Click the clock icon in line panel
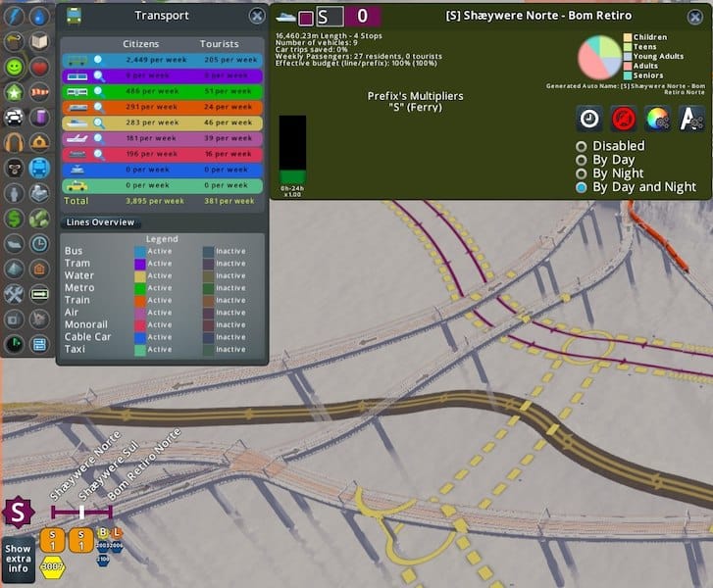Image resolution: width=713 pixels, height=588 pixels. (x=589, y=119)
